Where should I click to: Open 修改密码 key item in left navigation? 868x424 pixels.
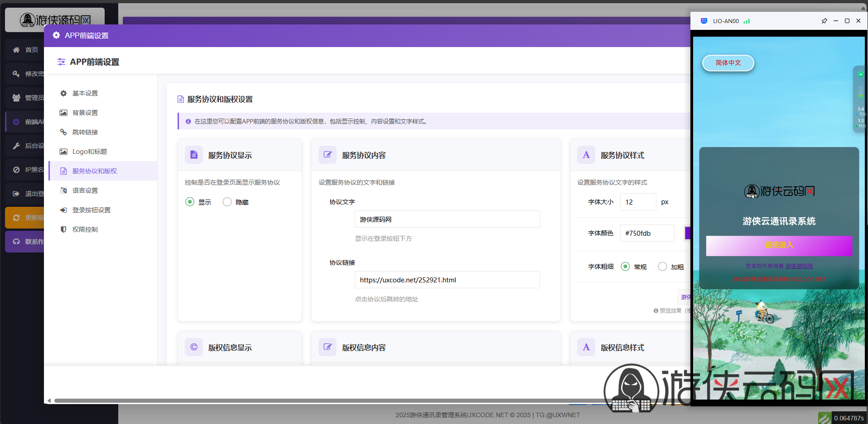coord(25,74)
